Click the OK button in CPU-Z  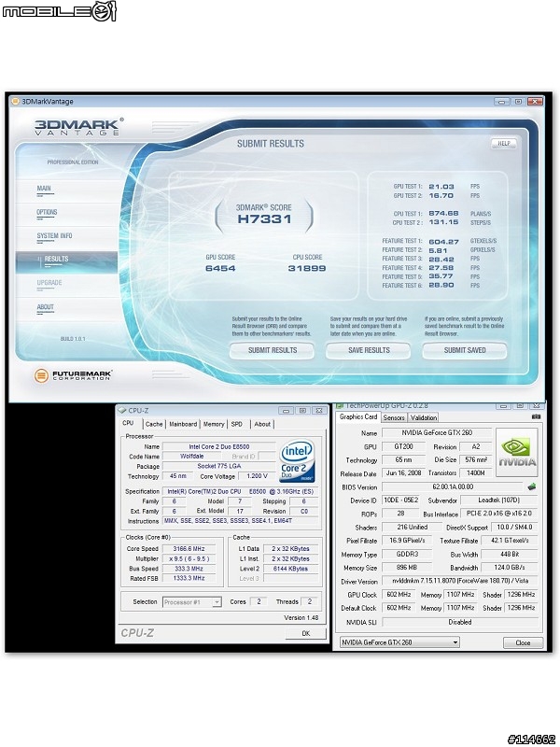306,633
